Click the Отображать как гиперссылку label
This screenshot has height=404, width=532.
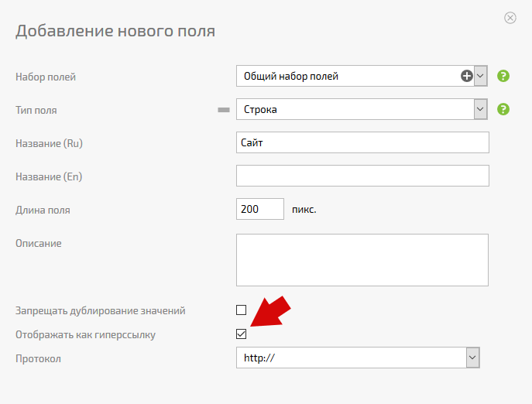pyautogui.click(x=85, y=335)
